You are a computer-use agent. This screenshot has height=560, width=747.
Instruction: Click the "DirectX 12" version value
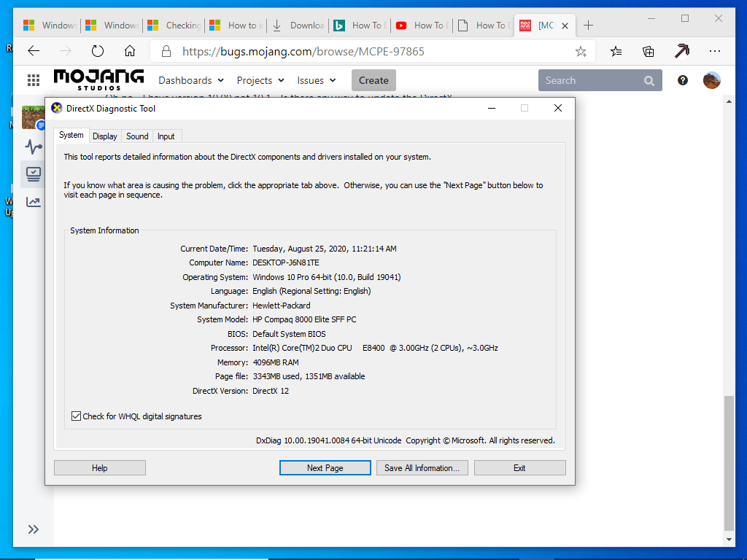(271, 391)
